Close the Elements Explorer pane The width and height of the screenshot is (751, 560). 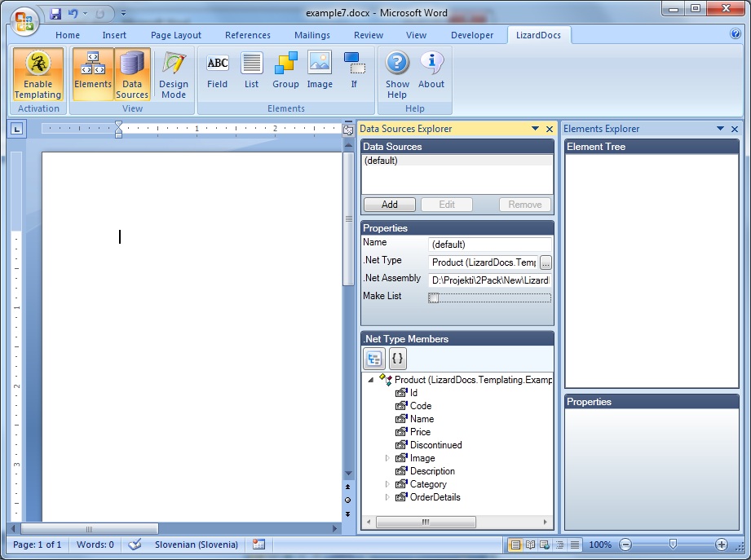coord(735,129)
